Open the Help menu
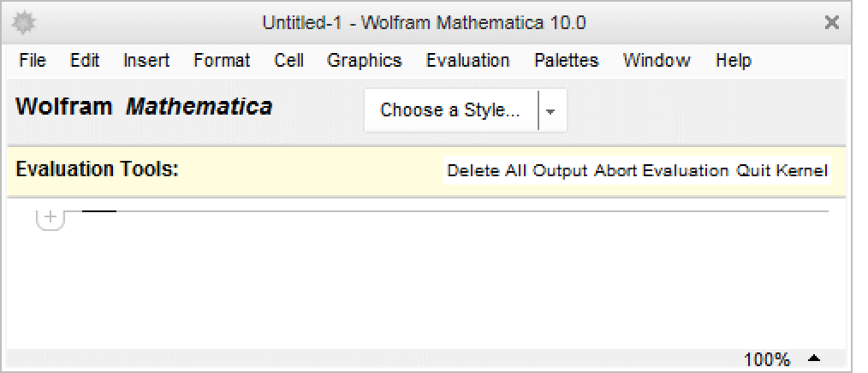The height and width of the screenshot is (373, 868). [734, 61]
